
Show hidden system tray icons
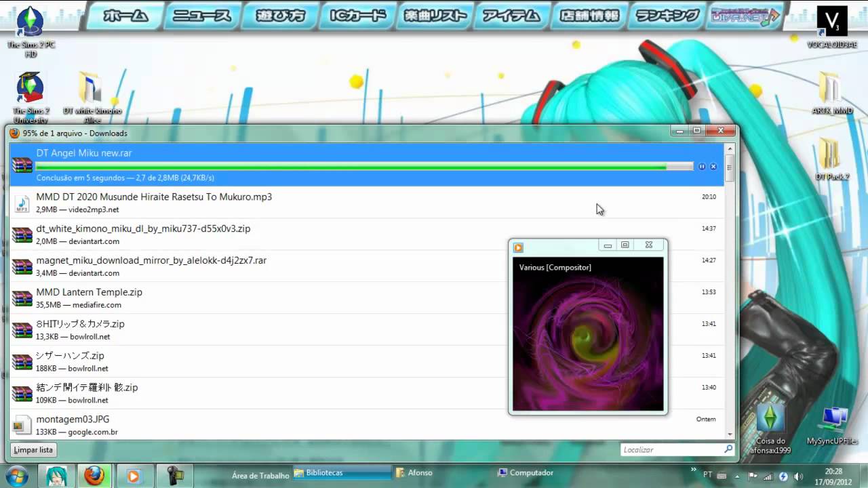[x=738, y=476]
